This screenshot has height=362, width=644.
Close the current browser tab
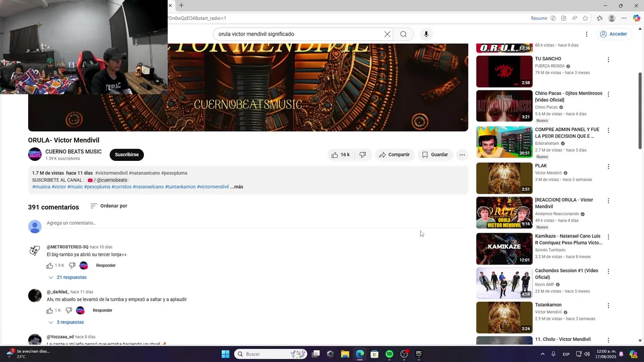click(x=171, y=6)
